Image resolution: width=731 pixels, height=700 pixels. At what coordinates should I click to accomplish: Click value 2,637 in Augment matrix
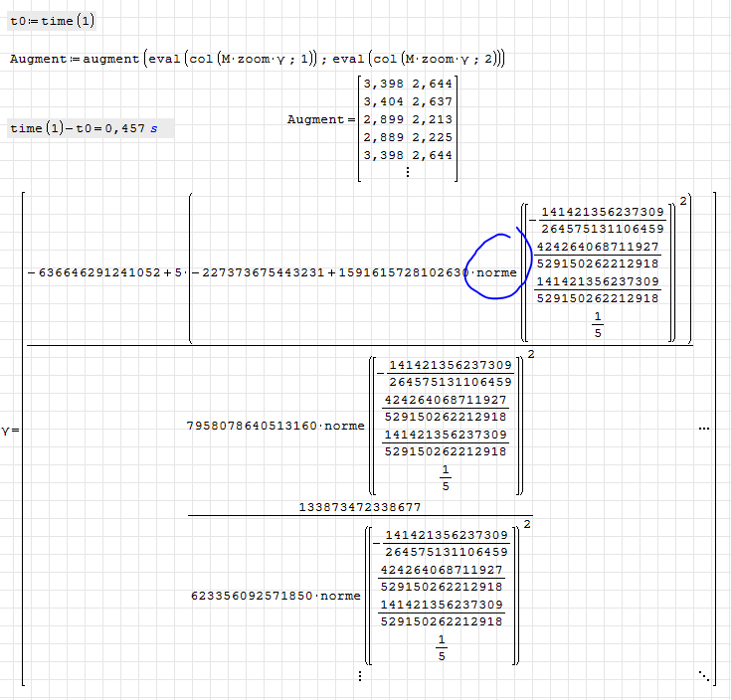tap(432, 101)
